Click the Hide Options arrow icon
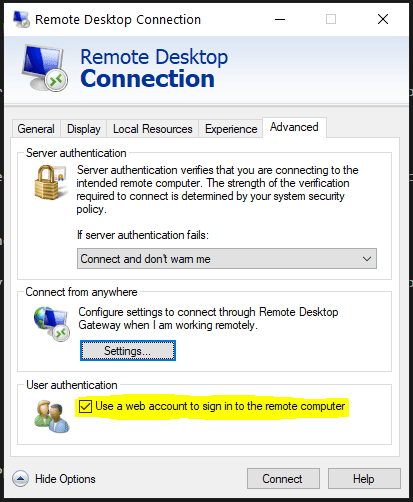 coord(20,479)
